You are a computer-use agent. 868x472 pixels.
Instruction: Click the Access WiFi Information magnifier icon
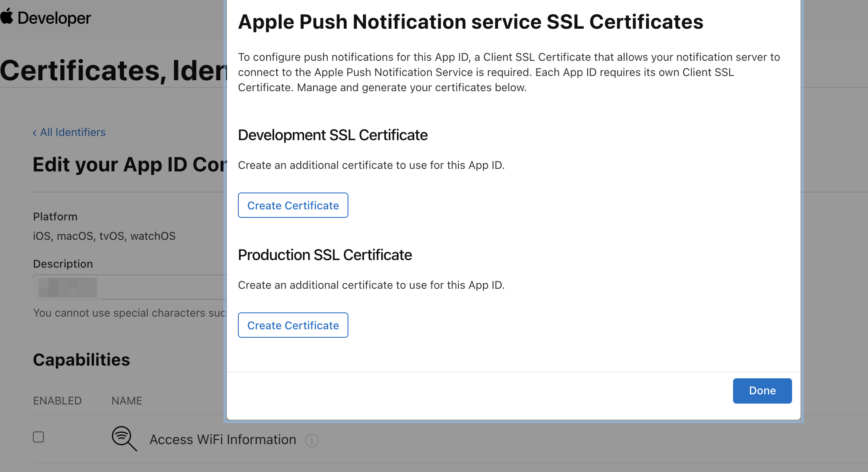point(124,438)
